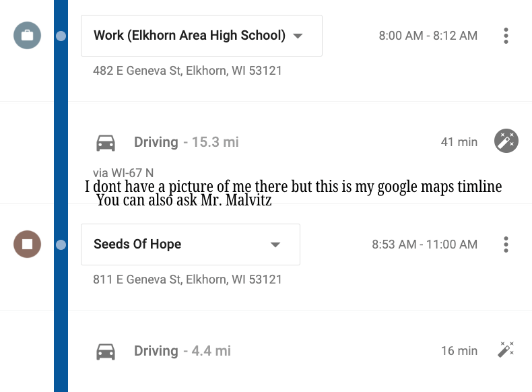532x392 pixels.
Task: Open three-dot menu for Work entry
Action: click(x=506, y=36)
